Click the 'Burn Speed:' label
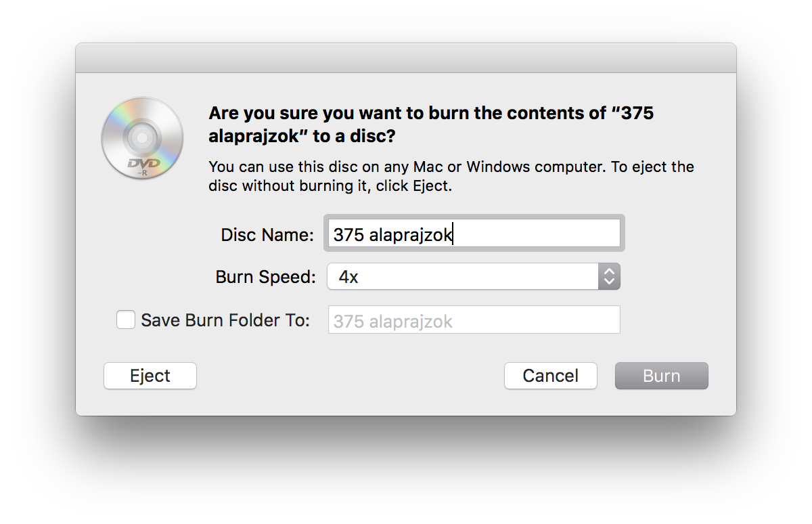Screen dimensions: 812x524 point(265,277)
